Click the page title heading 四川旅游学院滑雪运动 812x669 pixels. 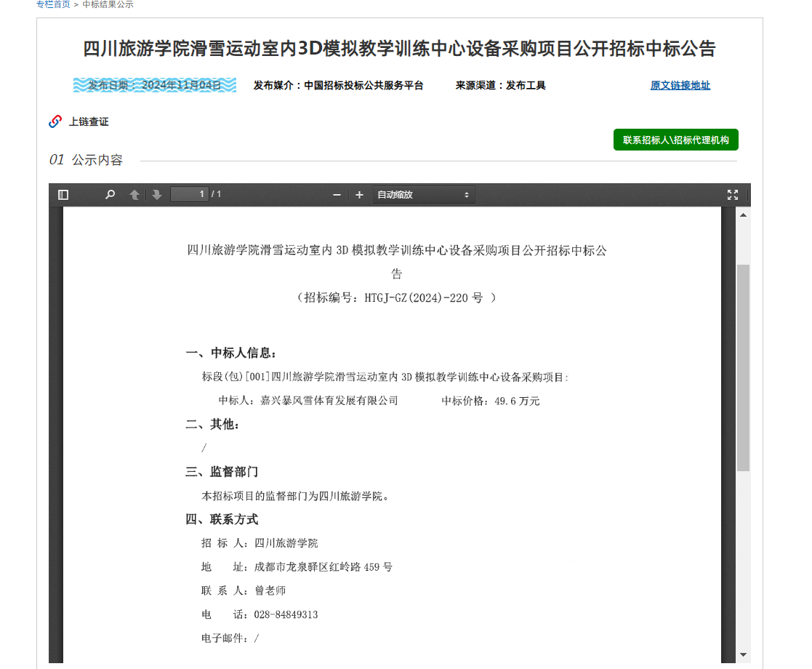399,49
